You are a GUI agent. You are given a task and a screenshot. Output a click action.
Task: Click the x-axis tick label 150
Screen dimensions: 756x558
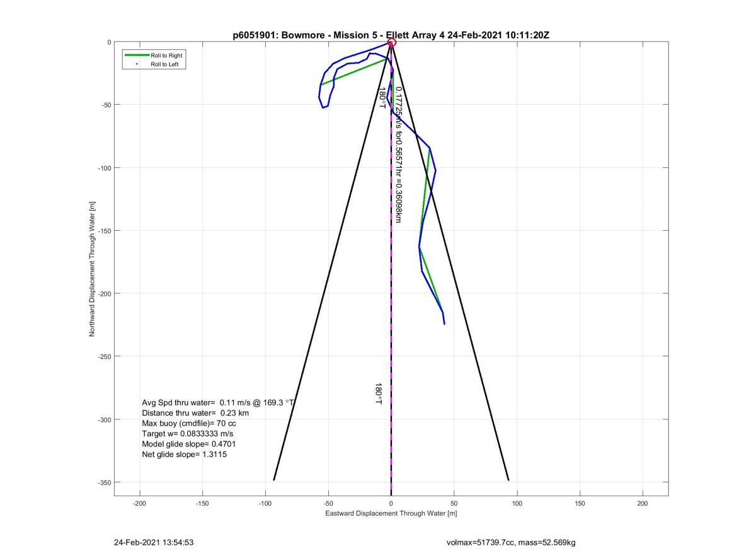tap(580, 504)
